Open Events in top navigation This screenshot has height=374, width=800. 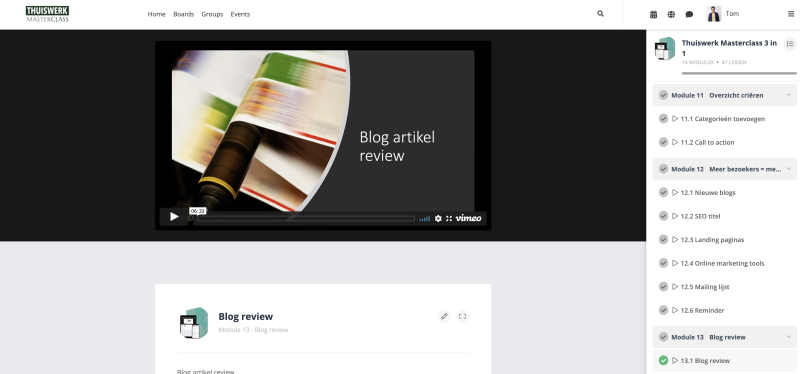tap(240, 14)
